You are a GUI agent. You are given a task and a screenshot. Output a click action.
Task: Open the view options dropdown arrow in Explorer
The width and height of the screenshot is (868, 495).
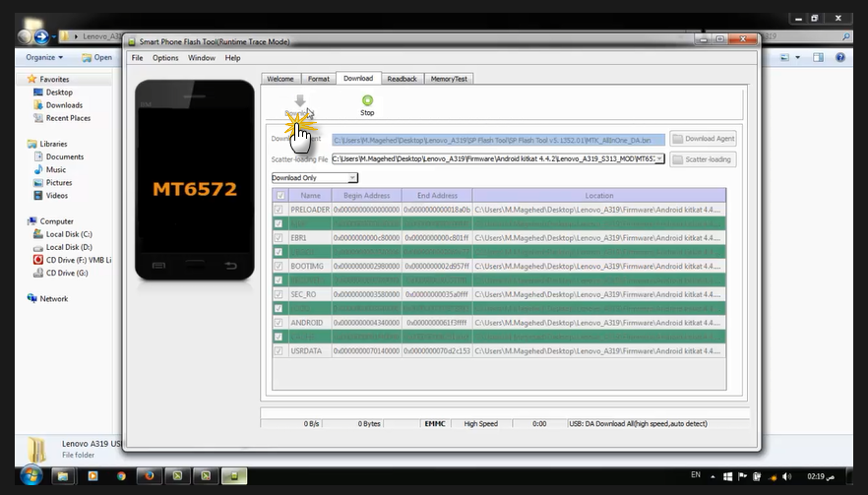click(x=798, y=57)
